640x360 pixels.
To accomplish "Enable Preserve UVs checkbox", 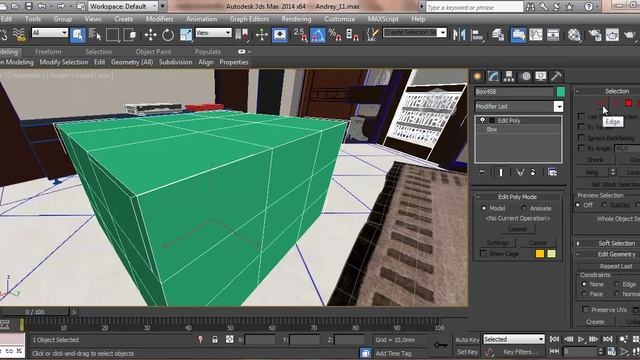I will tap(585, 309).
